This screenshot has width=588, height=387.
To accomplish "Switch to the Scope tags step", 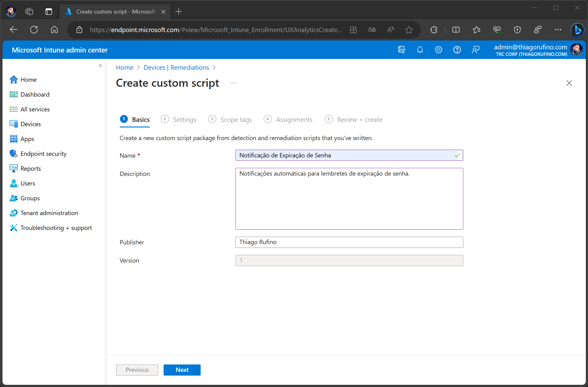I will coord(230,119).
